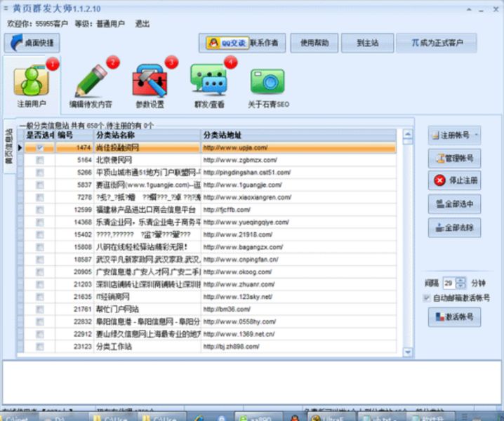The width and height of the screenshot is (504, 421).
Task: Increase the 间隔 minutes spinner value
Action: coord(460,280)
